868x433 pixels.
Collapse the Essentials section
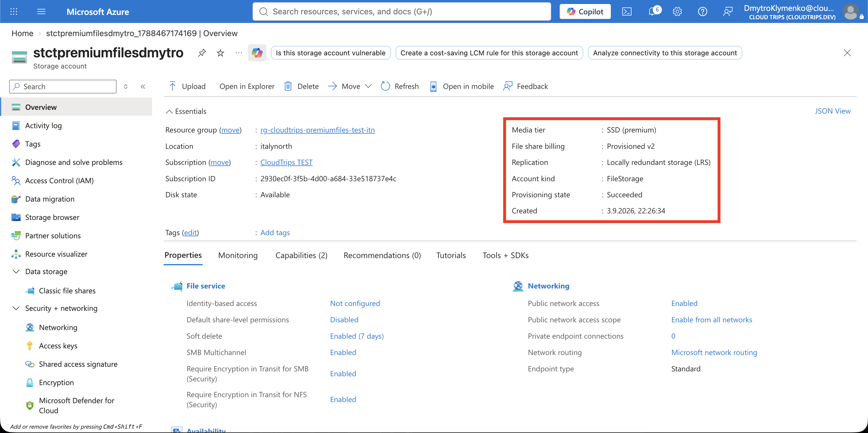186,111
